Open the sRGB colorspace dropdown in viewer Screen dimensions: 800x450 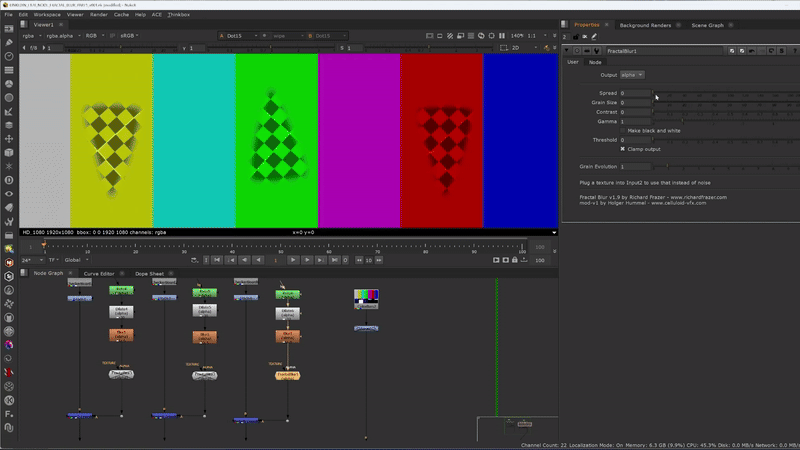tap(130, 36)
